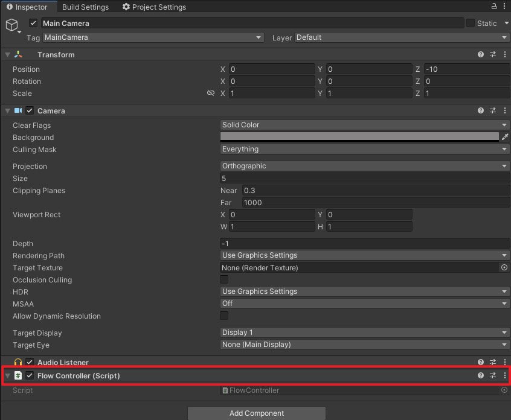Toggle the Scale constrain proportions link icon
This screenshot has height=420, width=511.
211,94
